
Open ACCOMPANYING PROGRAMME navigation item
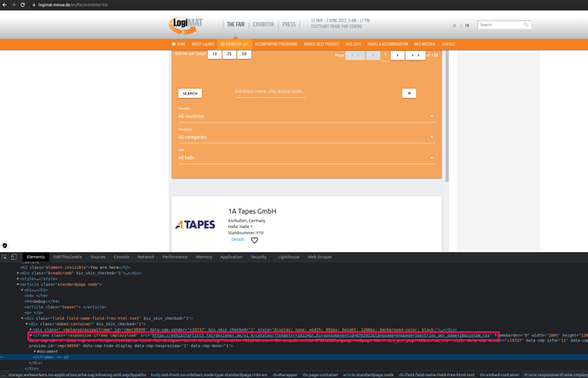276,44
